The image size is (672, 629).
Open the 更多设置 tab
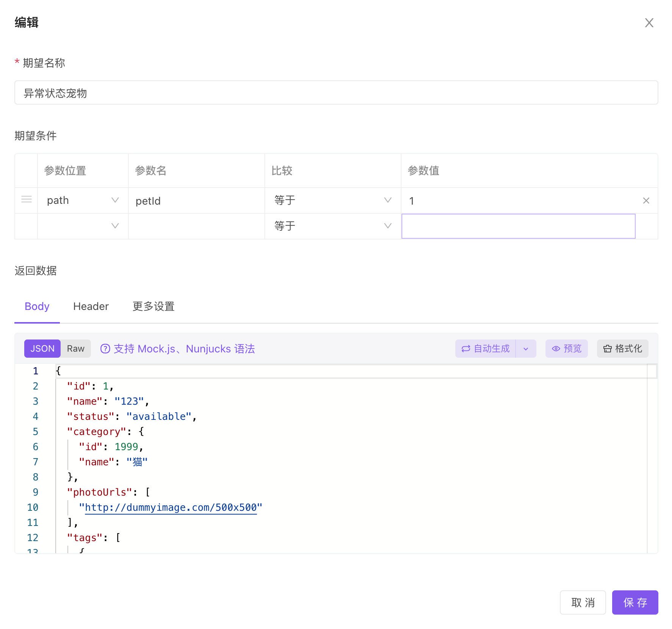point(153,306)
